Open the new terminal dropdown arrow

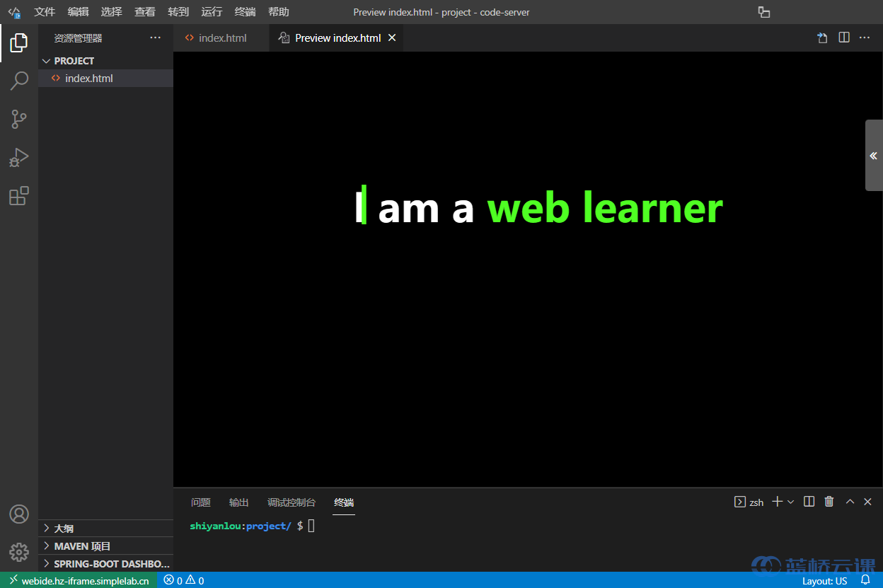(x=791, y=502)
